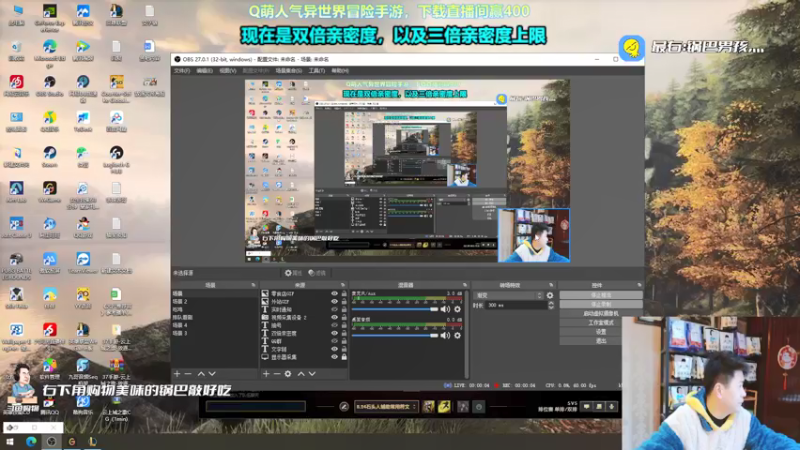Open Edge from the taskbar

tap(31, 442)
